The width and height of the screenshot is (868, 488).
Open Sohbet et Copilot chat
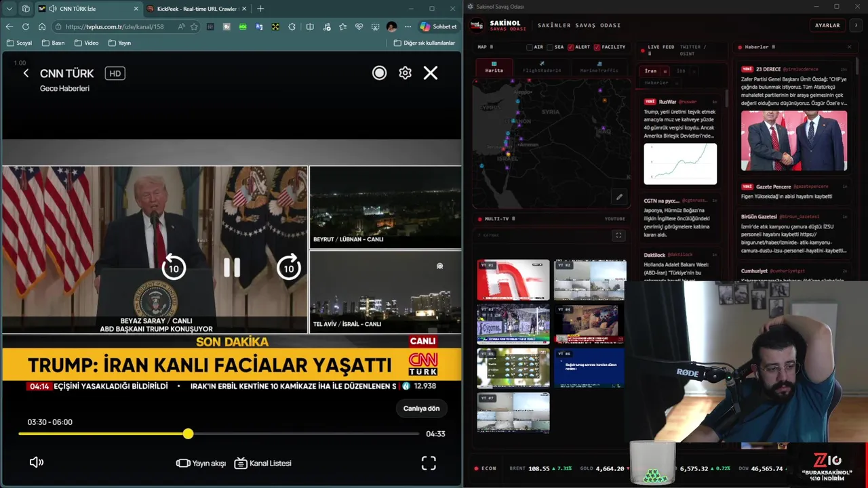(x=438, y=26)
